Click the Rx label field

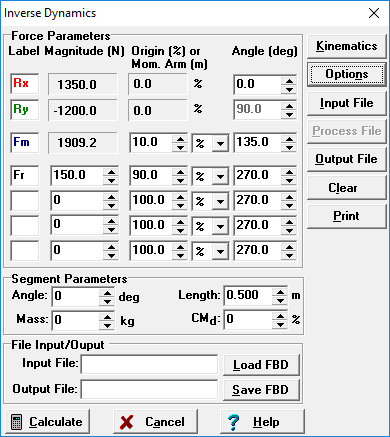pos(24,84)
